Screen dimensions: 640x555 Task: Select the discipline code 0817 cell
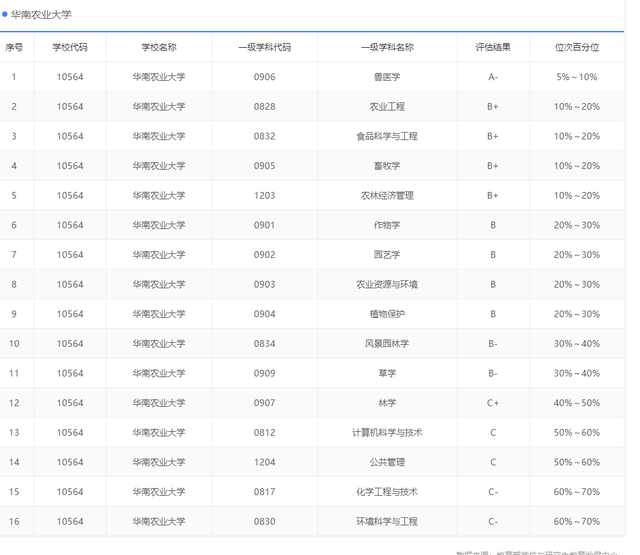264,492
